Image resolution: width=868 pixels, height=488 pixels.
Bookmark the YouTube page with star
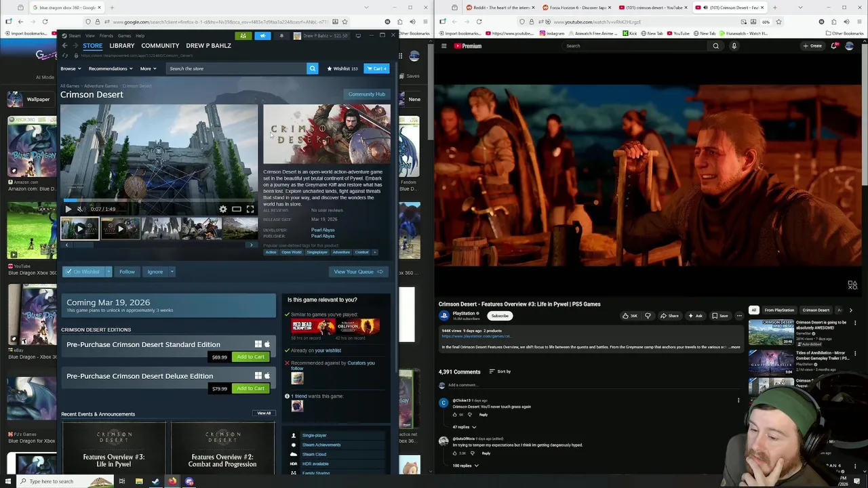(x=778, y=22)
